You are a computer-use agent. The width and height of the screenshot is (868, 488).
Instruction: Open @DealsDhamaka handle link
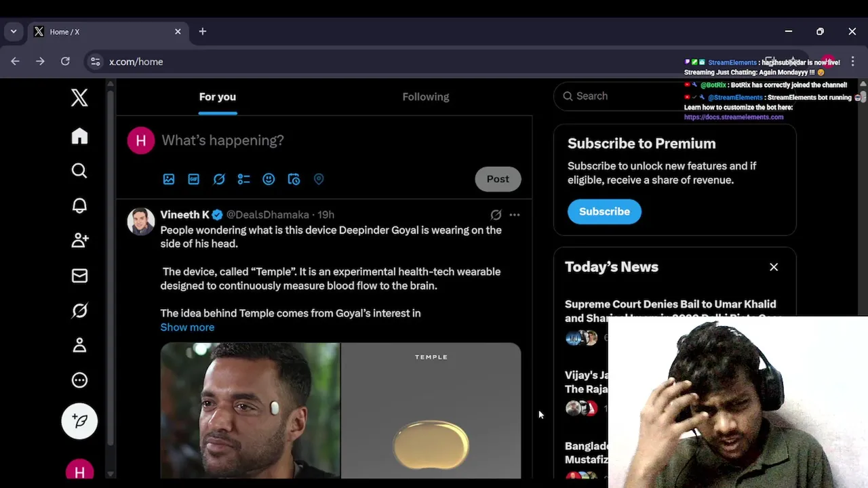[267, 215]
